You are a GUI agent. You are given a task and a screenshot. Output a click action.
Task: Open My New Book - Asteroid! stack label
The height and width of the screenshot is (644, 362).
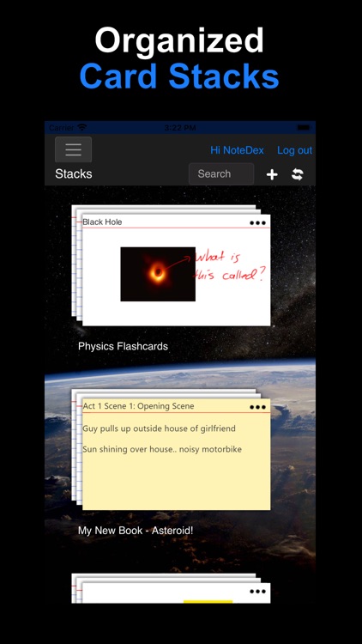[136, 531]
